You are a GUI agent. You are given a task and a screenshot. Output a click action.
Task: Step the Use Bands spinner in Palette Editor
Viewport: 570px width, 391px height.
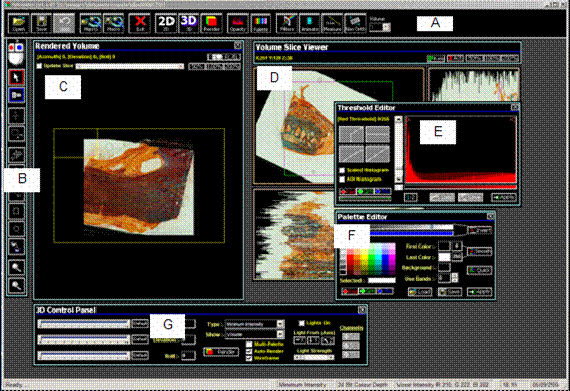point(454,278)
